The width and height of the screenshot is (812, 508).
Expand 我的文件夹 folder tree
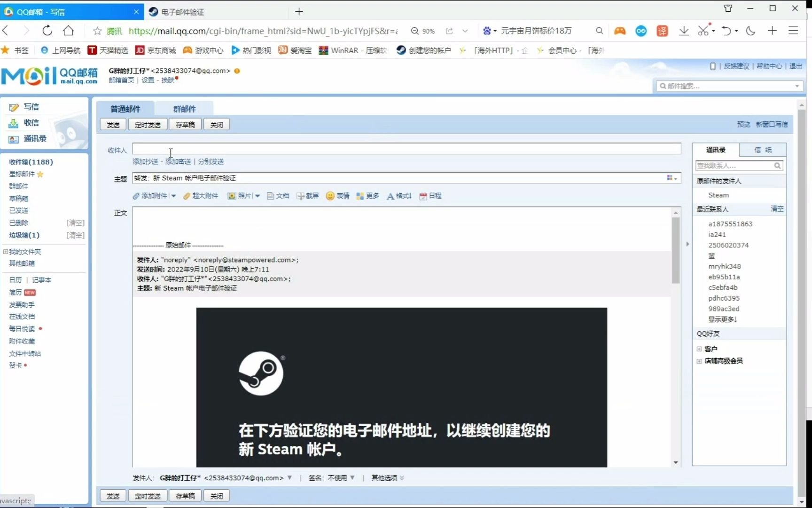point(5,252)
